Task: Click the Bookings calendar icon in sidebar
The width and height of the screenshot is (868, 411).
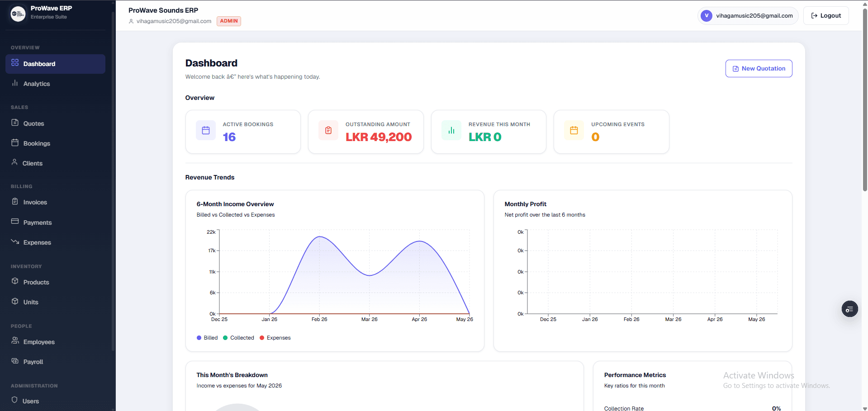Action: 15,142
